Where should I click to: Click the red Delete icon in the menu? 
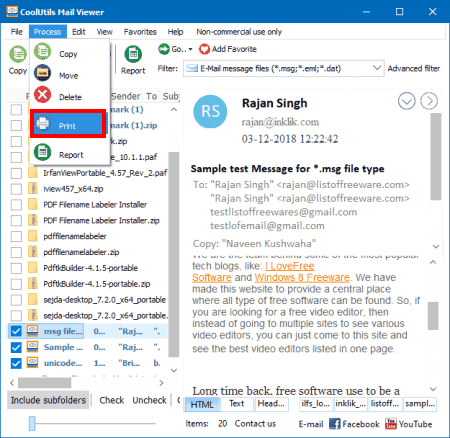(x=42, y=95)
